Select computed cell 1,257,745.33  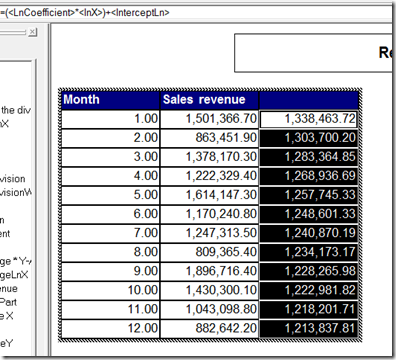[x=309, y=195]
